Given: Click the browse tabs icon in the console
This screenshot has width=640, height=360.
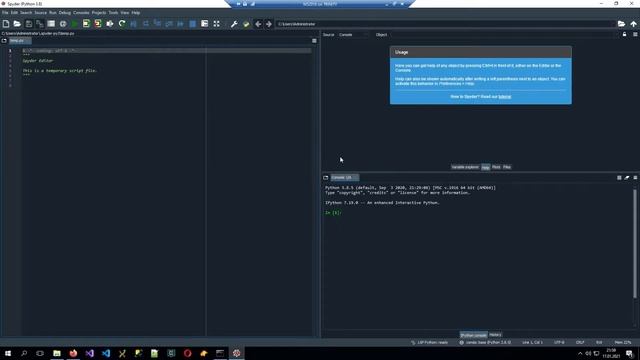Looking at the screenshot, I should point(325,178).
